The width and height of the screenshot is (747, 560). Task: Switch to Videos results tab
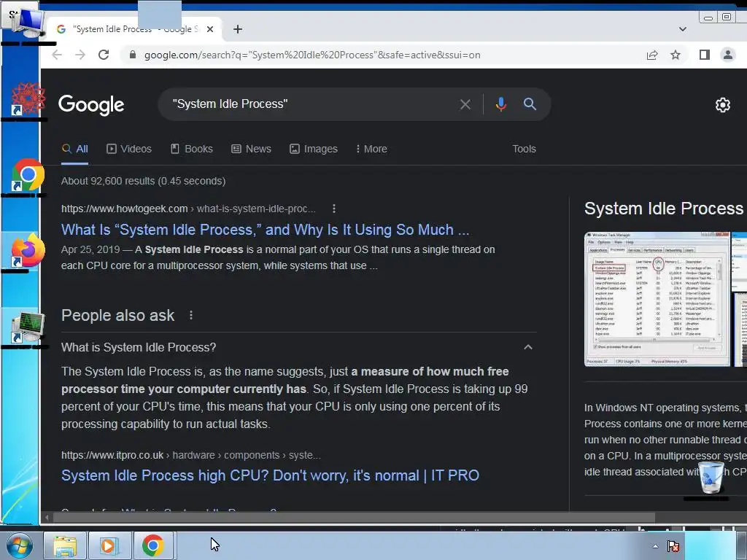tap(129, 149)
